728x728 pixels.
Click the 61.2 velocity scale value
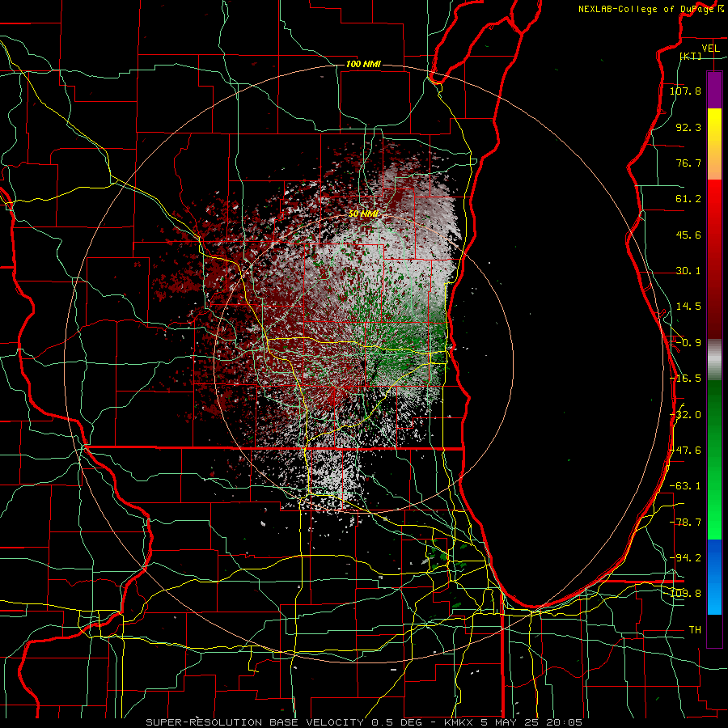(688, 198)
